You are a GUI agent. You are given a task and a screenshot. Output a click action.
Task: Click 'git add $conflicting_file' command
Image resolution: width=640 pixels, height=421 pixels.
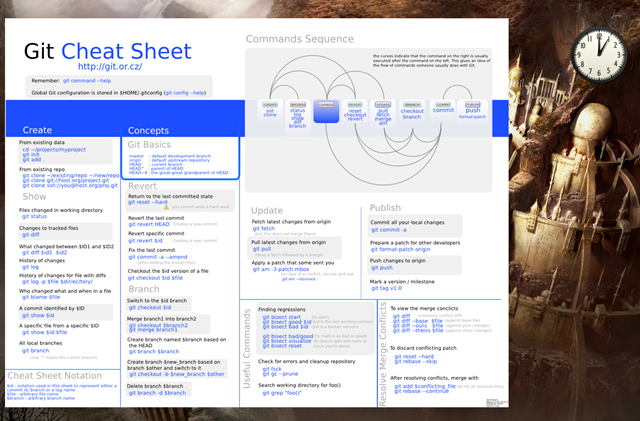424,386
